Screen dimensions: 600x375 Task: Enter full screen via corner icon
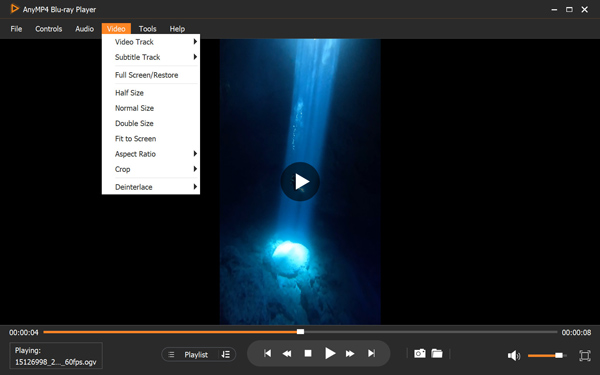point(585,355)
